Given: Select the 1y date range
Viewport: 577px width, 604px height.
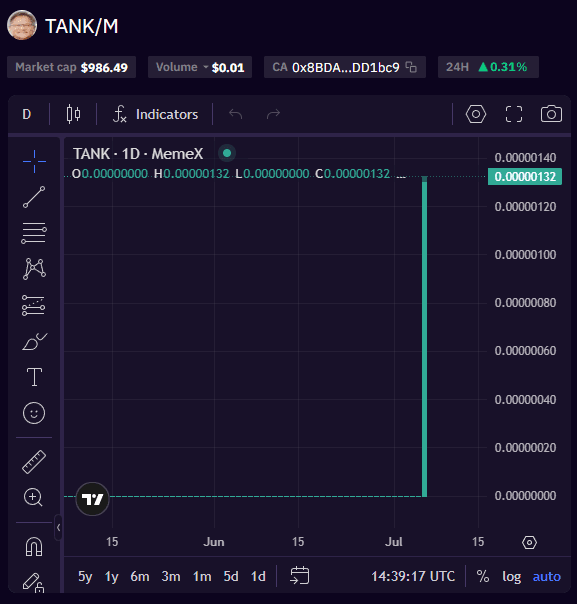Looking at the screenshot, I should tap(111, 576).
